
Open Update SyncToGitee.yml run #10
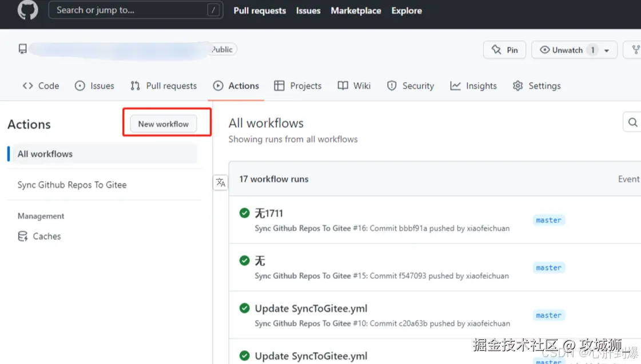tap(310, 309)
